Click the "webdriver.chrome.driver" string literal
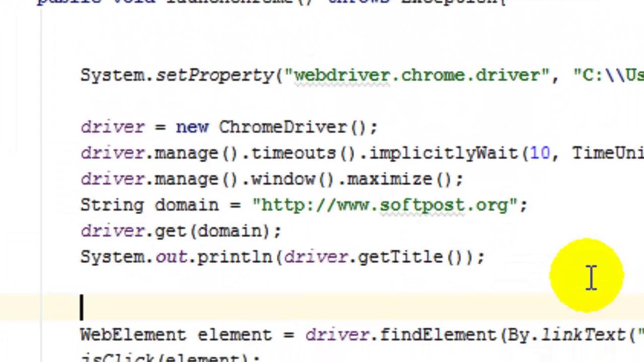 417,75
